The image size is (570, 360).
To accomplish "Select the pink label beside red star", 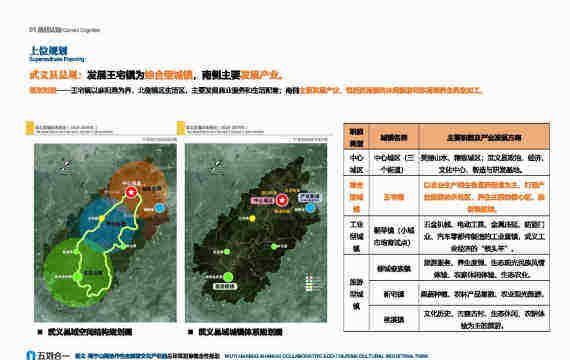I will [262, 200].
